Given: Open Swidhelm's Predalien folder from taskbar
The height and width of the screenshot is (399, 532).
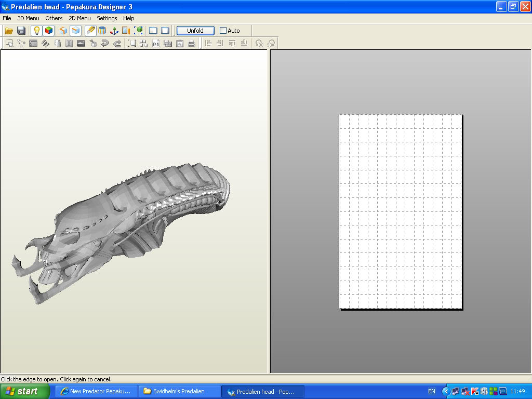Looking at the screenshot, I should 179,392.
